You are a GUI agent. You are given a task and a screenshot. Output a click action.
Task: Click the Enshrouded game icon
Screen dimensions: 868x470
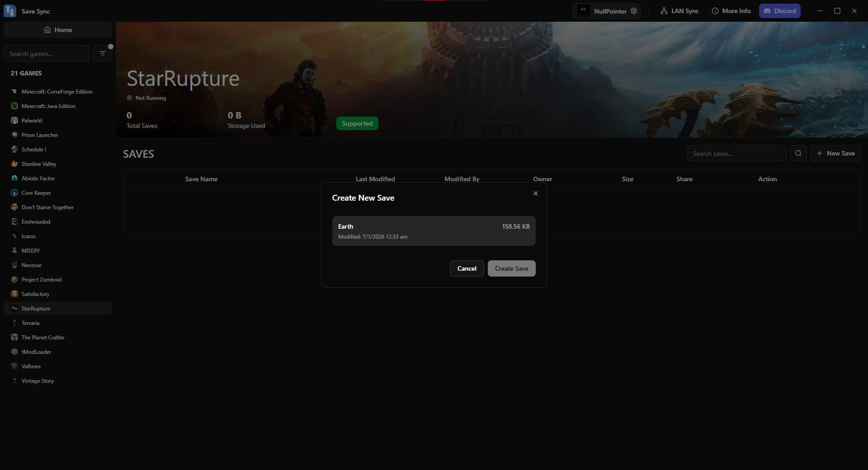point(14,221)
